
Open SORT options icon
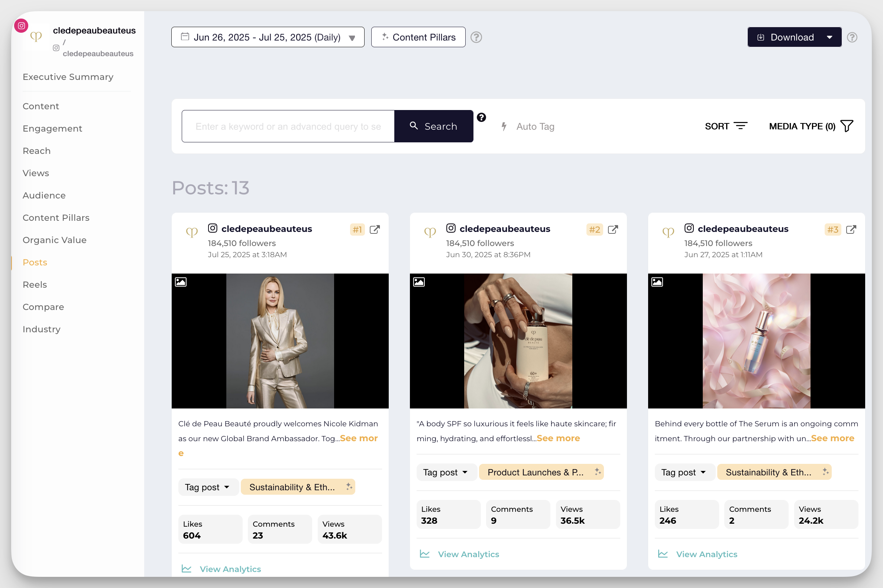741,126
